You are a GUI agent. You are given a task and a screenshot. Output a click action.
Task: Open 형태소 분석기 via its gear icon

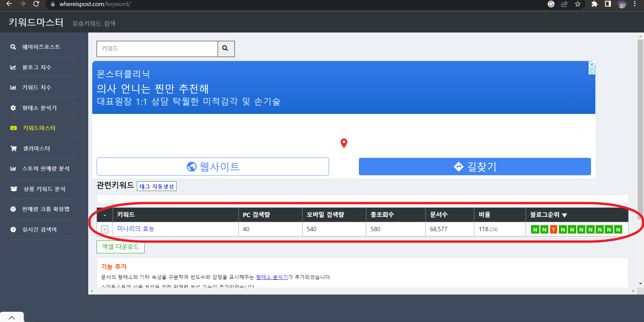point(13,108)
